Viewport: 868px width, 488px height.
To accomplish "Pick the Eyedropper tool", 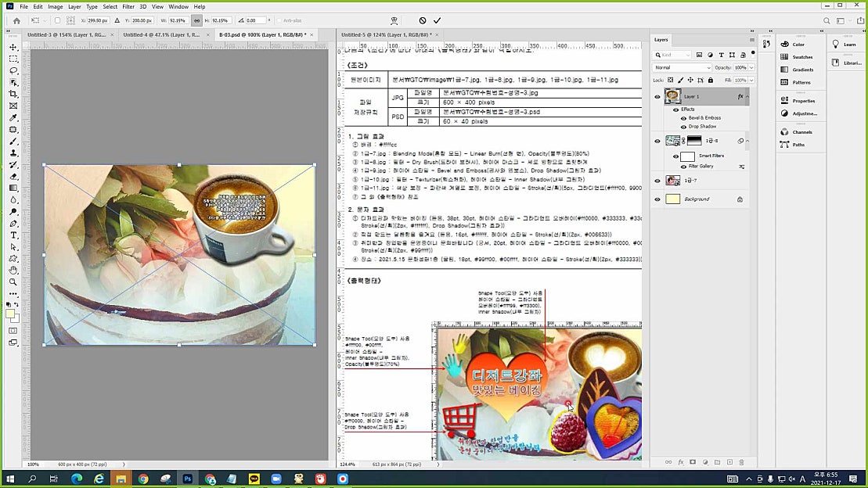I will tap(13, 117).
